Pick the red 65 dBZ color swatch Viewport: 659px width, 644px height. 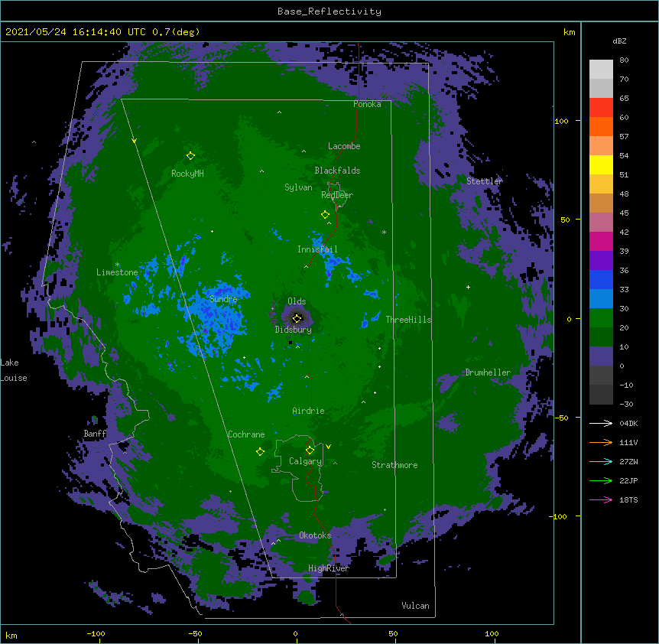click(x=601, y=108)
